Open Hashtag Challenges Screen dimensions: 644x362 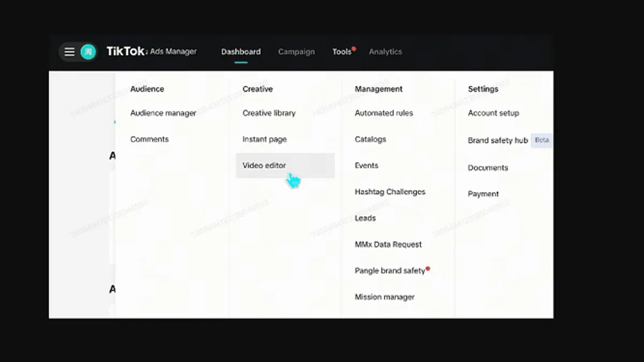coord(390,192)
